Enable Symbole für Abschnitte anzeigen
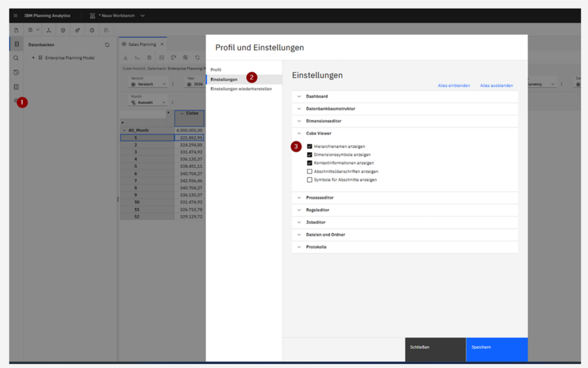The width and height of the screenshot is (588, 368). (x=309, y=180)
